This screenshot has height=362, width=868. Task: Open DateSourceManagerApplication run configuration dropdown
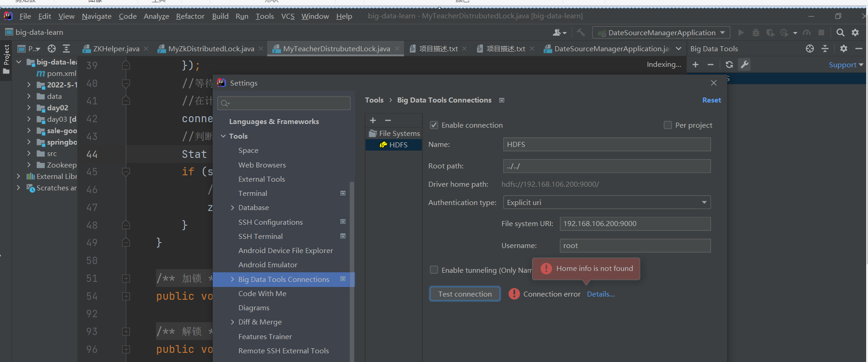pyautogui.click(x=661, y=32)
